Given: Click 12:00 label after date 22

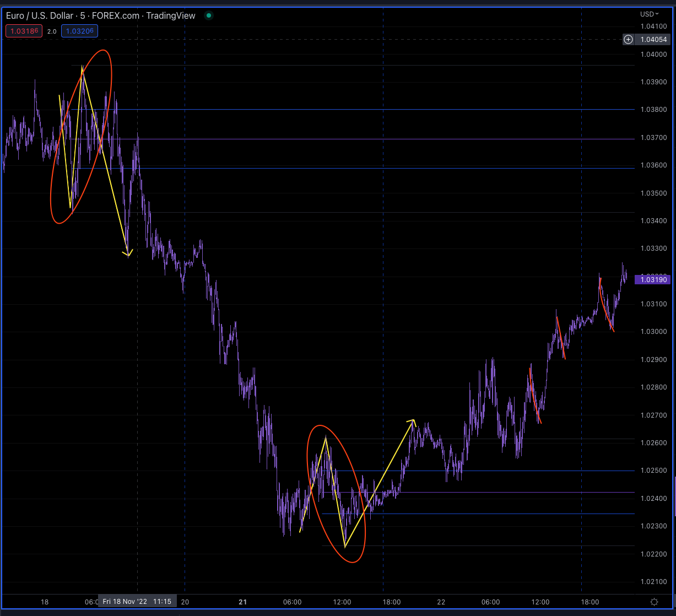Looking at the screenshot, I should pos(540,602).
